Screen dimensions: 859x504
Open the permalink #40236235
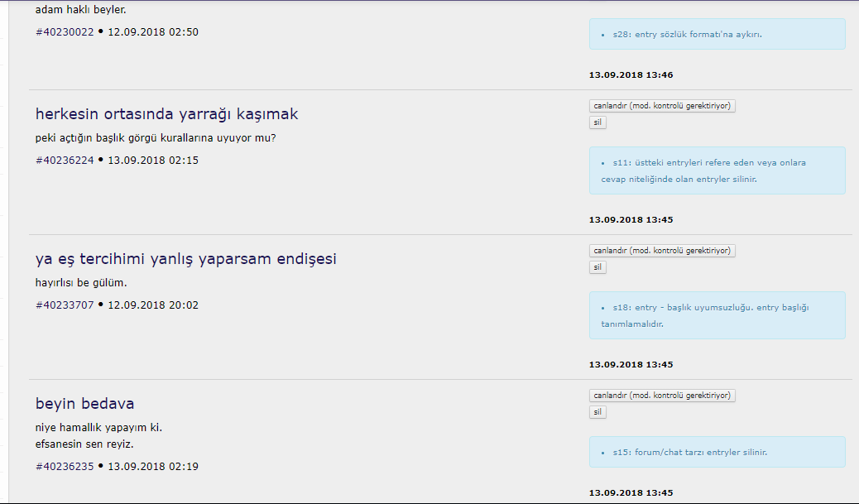[x=65, y=467]
